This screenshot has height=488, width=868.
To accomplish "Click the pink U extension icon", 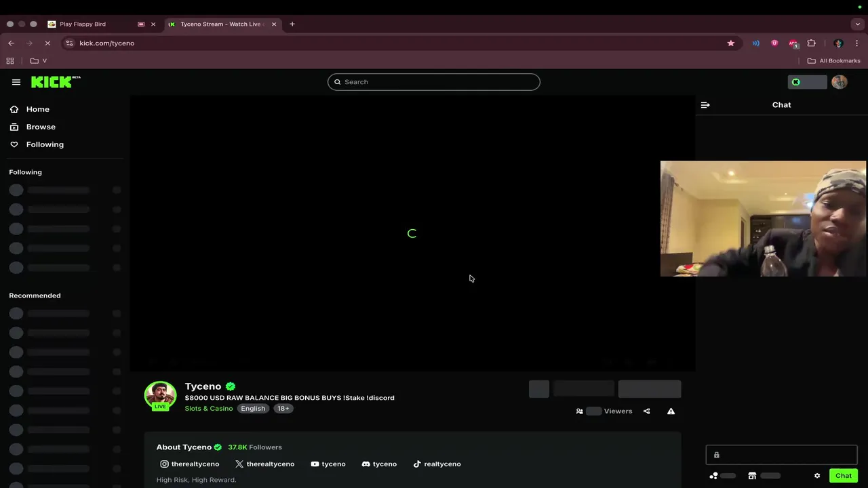I will click(x=774, y=43).
